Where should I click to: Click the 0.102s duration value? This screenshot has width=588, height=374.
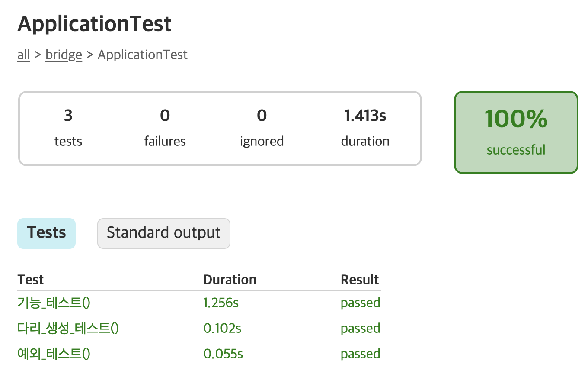(x=222, y=329)
